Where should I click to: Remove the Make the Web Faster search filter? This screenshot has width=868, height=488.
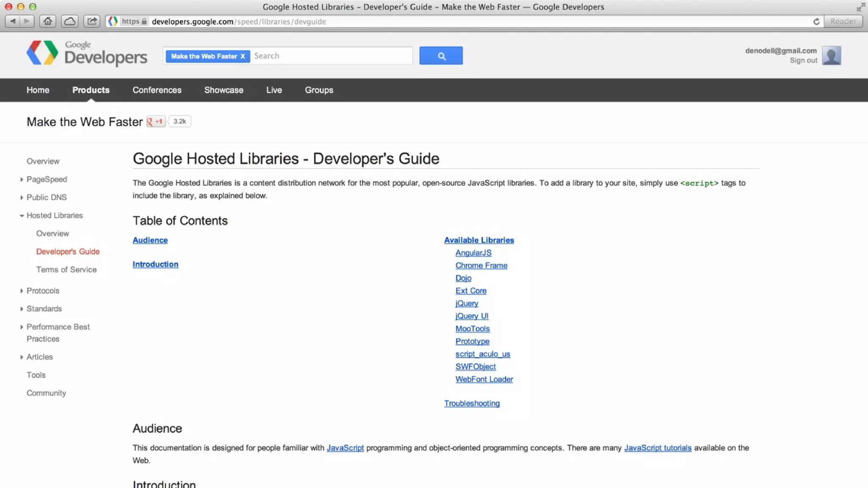click(x=243, y=56)
